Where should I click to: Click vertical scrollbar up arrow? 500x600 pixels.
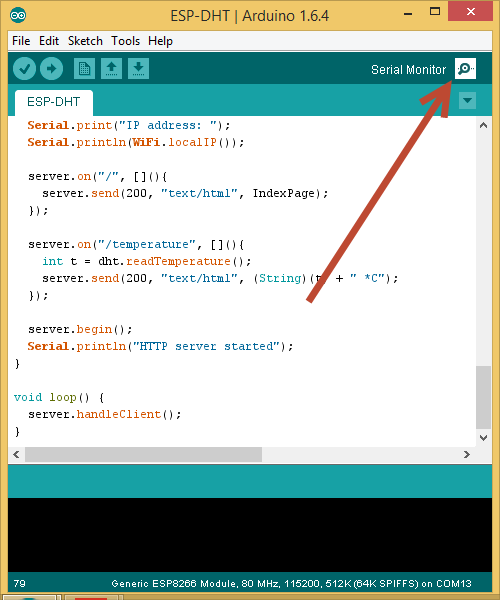point(484,126)
